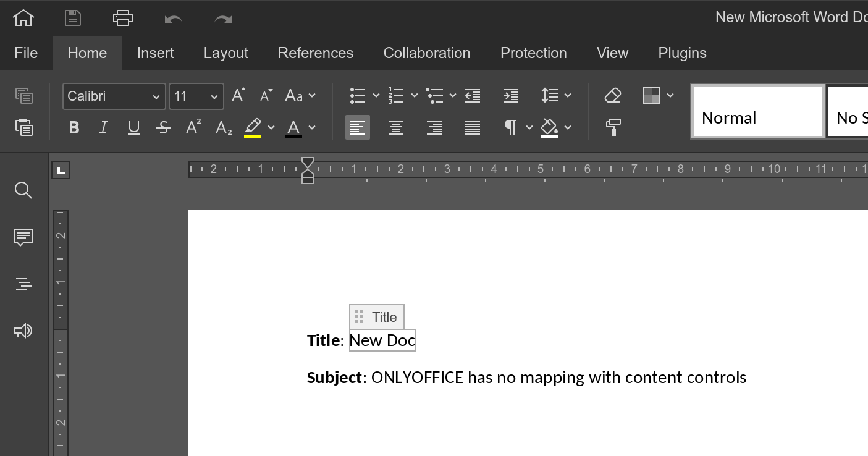Decrease paragraph indent
868x456 pixels.
point(473,96)
